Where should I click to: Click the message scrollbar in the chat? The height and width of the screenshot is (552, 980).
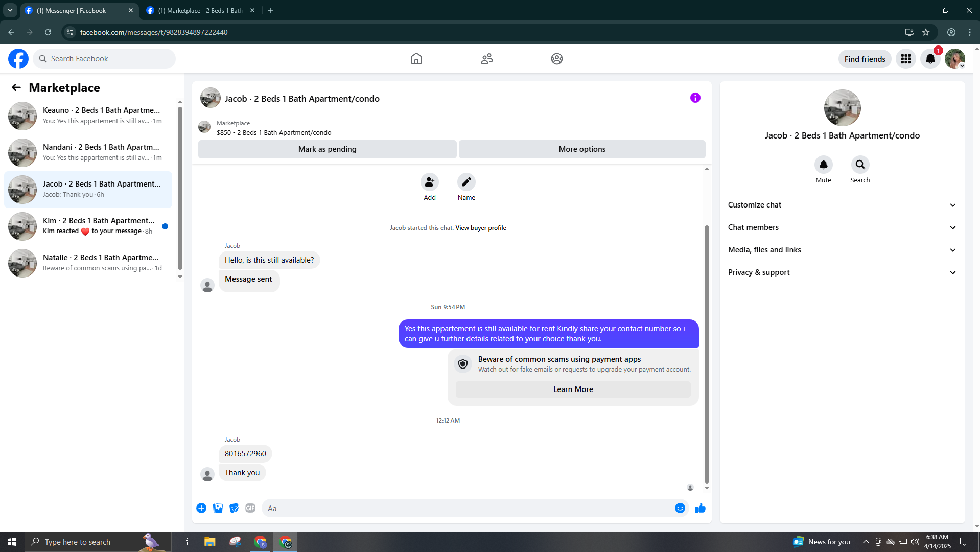coord(707,354)
